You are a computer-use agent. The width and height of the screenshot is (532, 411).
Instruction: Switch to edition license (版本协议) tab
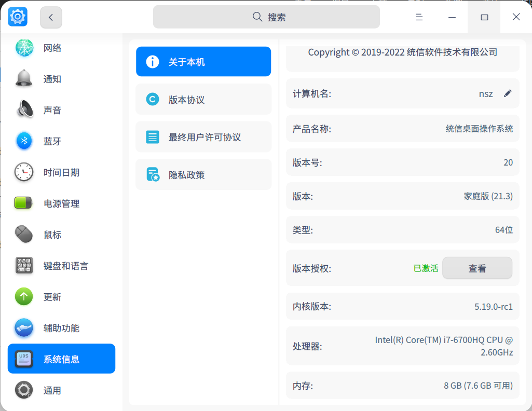coord(203,100)
